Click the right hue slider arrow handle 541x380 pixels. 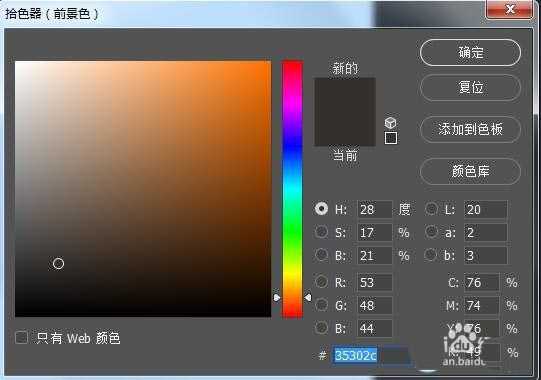click(308, 297)
